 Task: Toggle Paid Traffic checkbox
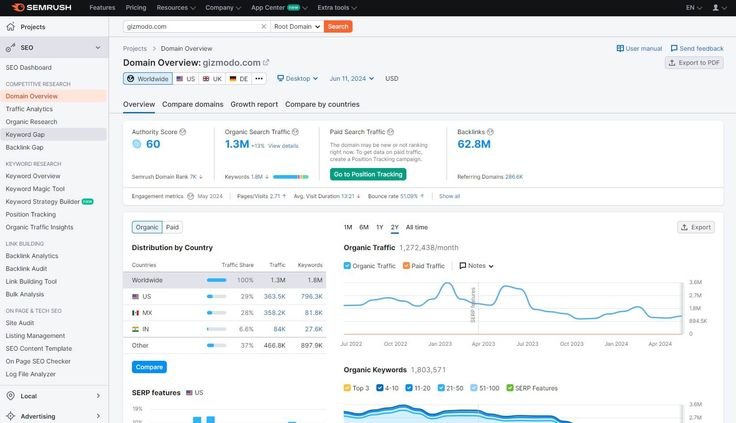pos(406,266)
